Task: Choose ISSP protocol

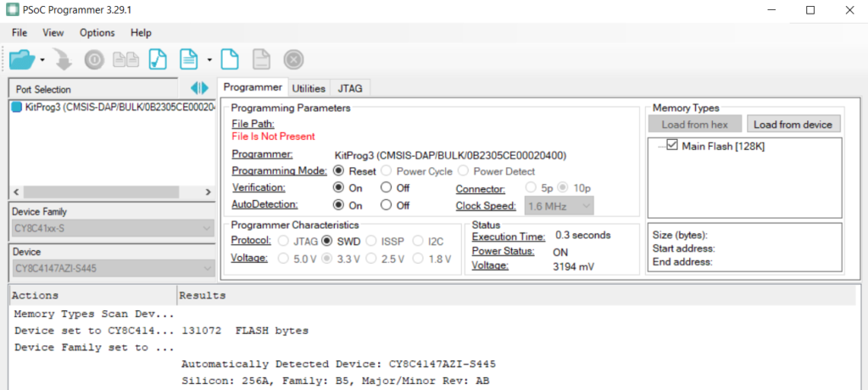Action: 371,241
